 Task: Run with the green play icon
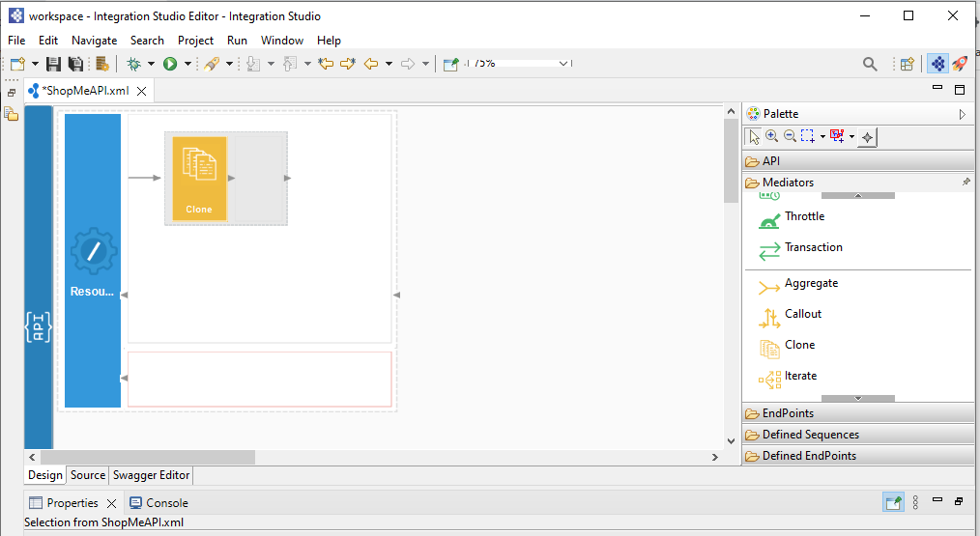[170, 64]
